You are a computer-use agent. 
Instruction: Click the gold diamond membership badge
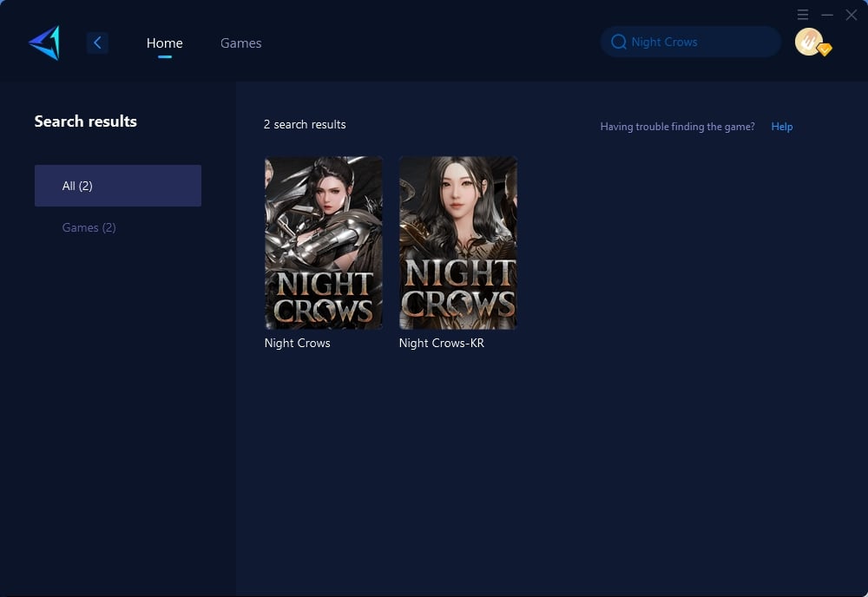(x=825, y=50)
